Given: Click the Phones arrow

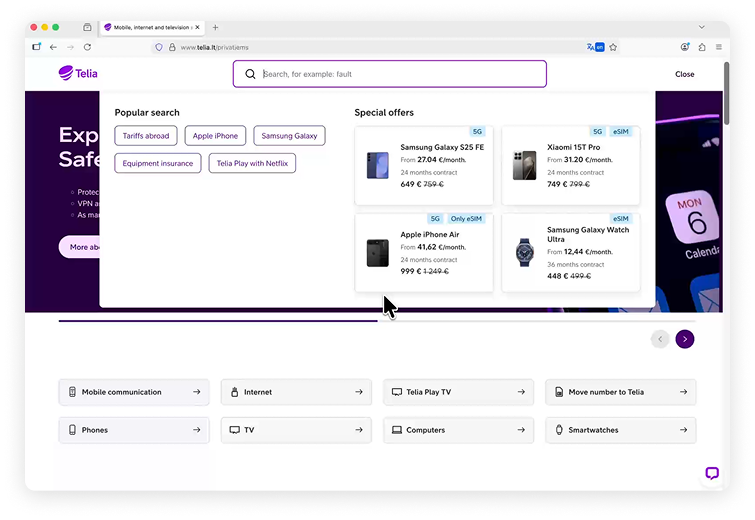Looking at the screenshot, I should 196,430.
